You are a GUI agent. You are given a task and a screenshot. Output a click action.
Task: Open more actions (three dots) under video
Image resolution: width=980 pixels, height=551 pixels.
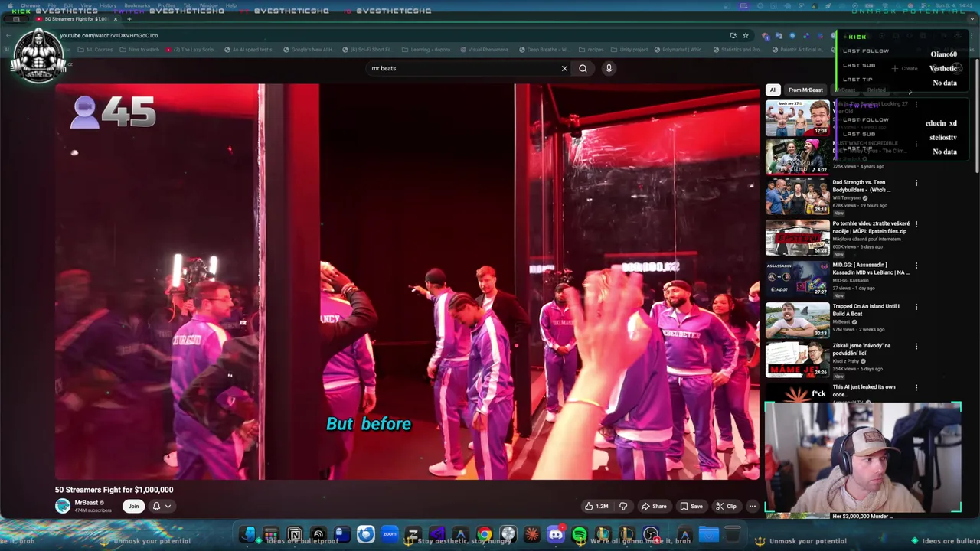(753, 506)
